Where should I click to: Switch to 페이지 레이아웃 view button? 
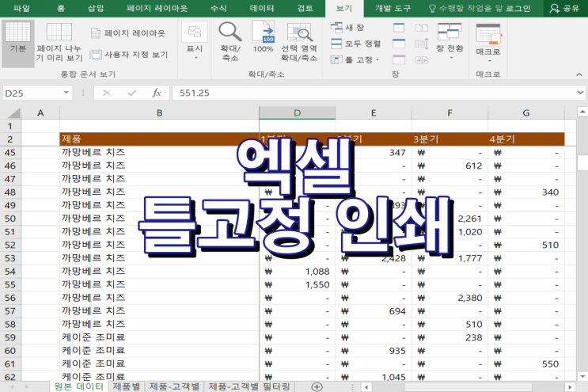click(128, 33)
